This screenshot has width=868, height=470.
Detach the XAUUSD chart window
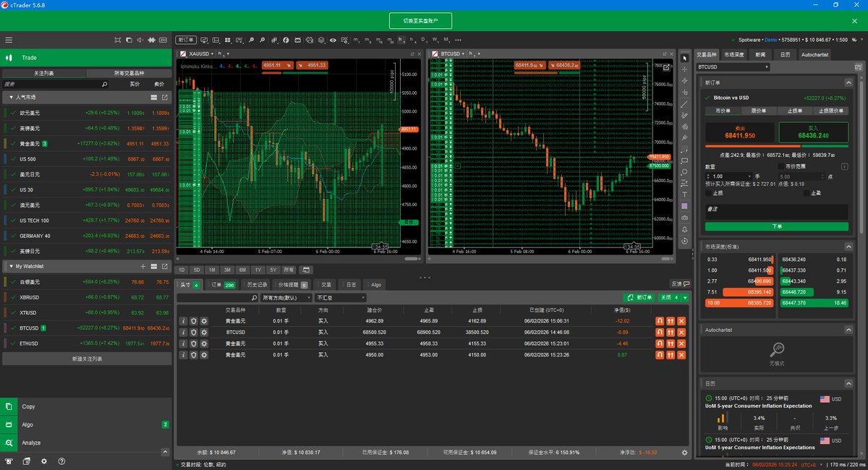pos(413,54)
